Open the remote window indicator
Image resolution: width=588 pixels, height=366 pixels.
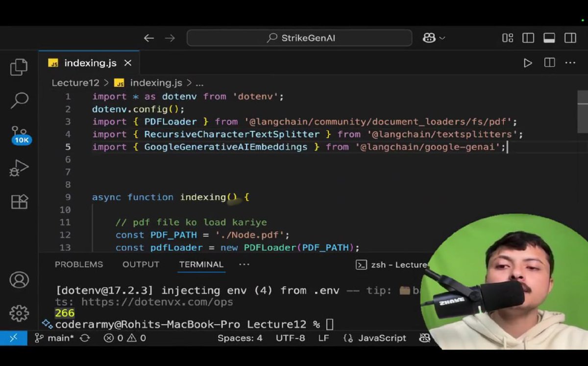click(13, 338)
